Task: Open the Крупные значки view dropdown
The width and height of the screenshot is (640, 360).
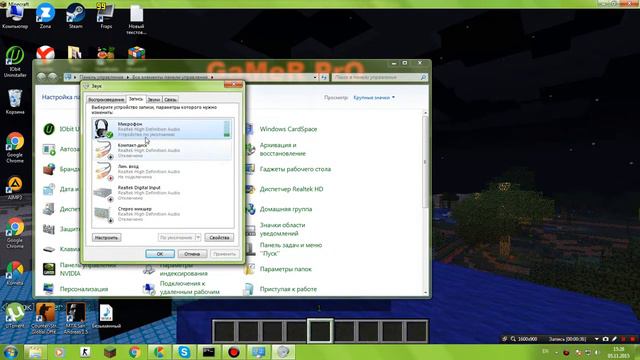Action: coord(374,98)
